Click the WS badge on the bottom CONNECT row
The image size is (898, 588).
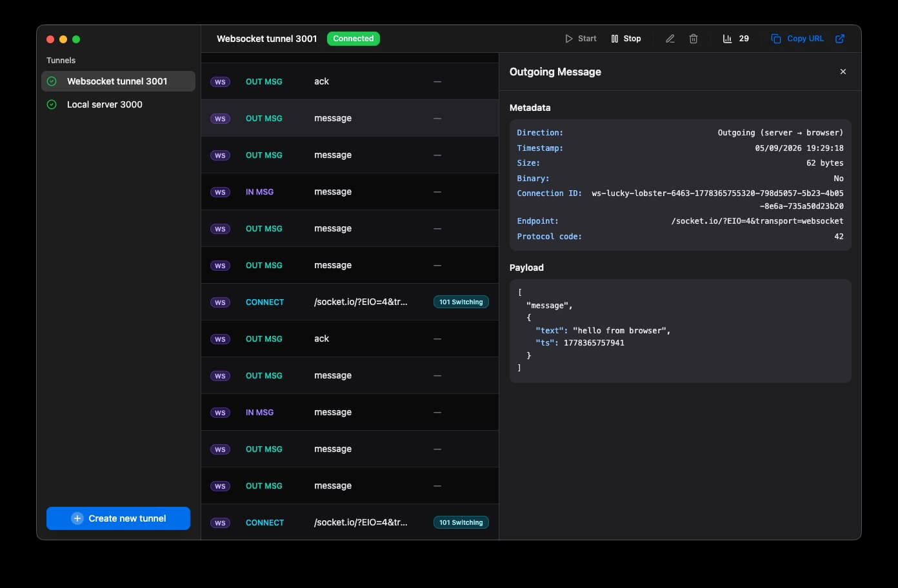[x=220, y=523]
